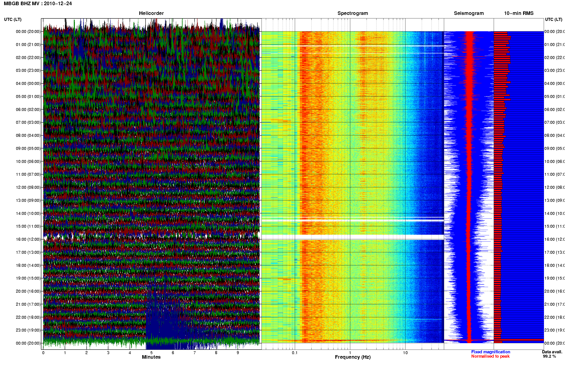588x368 pixels.
Task: Click minute tick 5 on Helicorder axis
Action: 151,353
